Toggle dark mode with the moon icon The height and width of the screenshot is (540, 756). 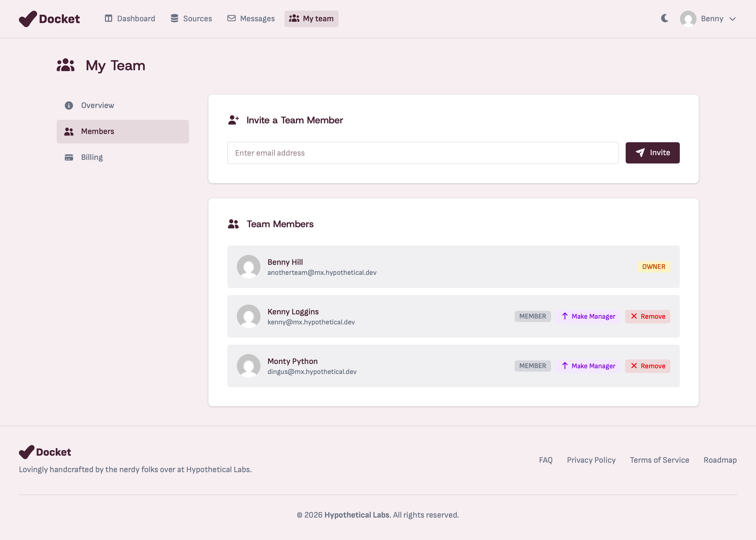664,18
